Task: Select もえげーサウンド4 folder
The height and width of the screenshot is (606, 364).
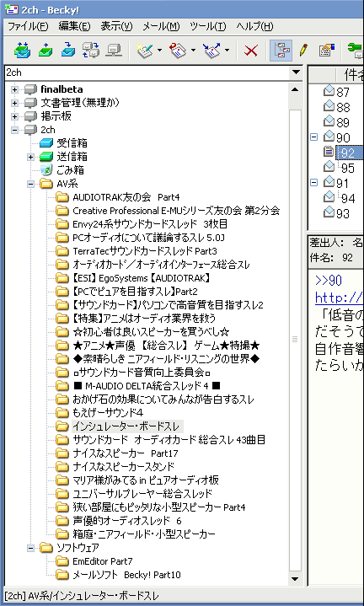Action: click(x=107, y=413)
